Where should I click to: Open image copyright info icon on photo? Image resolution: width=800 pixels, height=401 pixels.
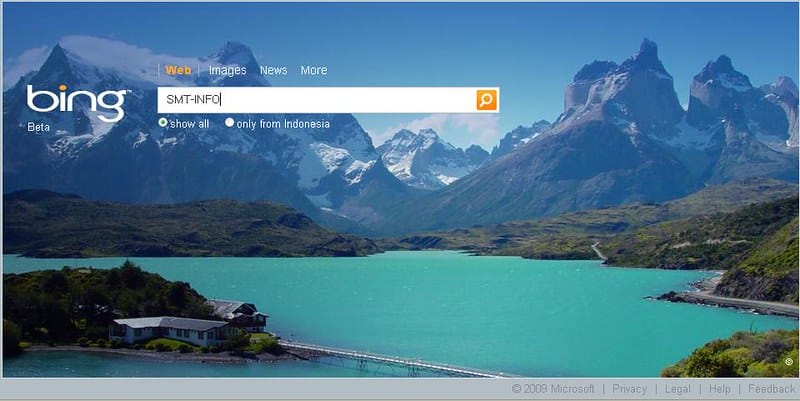(x=789, y=362)
